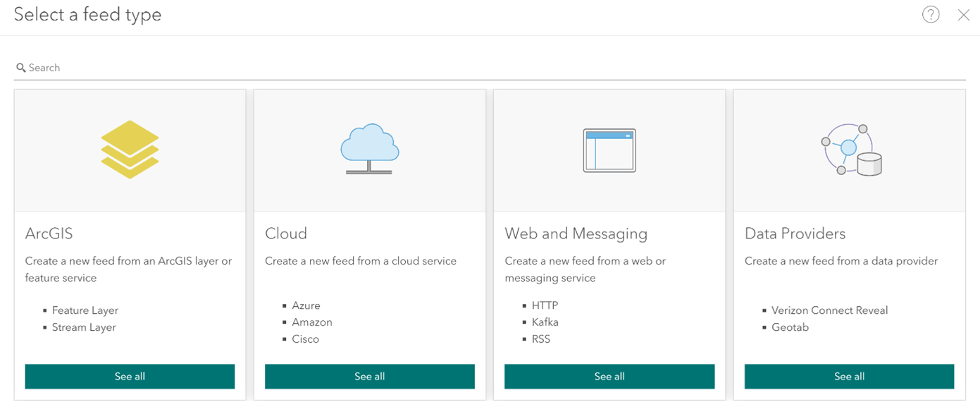Click the Kafka list item
This screenshot has height=407, width=980.
pos(545,322)
